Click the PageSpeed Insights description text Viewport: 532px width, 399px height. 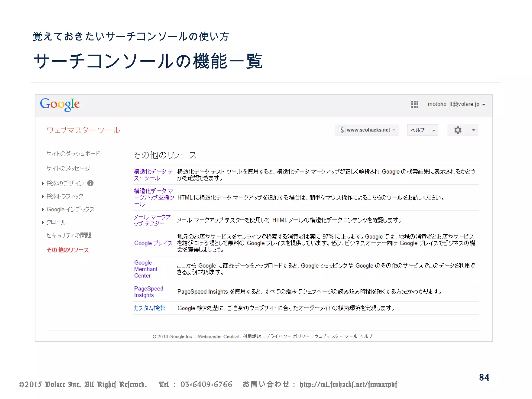pos(310,292)
